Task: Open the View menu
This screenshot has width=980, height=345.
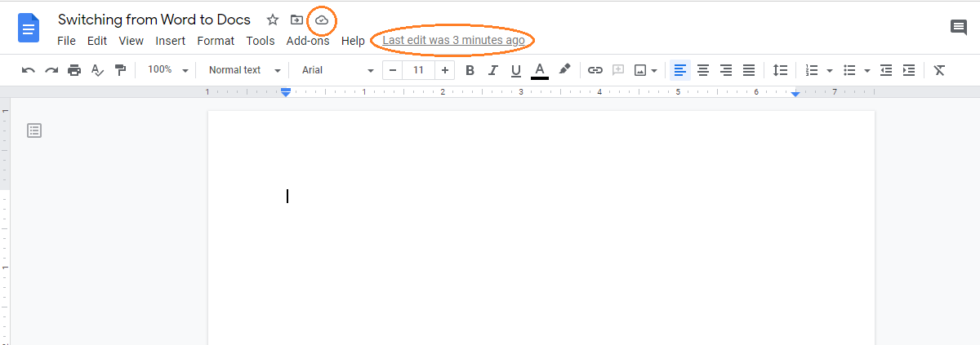Action: pyautogui.click(x=131, y=40)
